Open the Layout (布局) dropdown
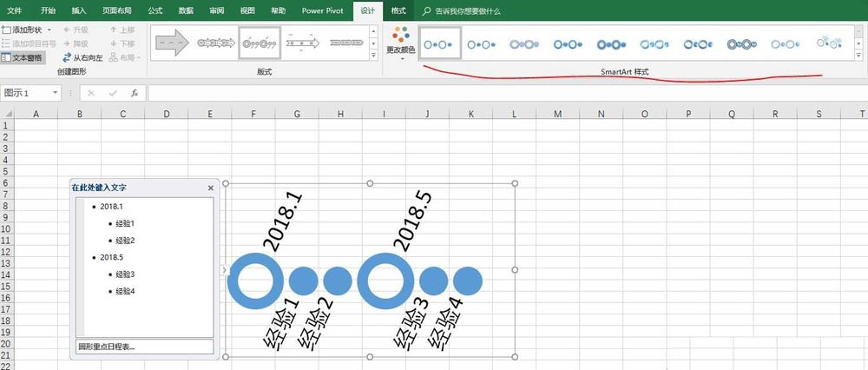 [x=124, y=57]
